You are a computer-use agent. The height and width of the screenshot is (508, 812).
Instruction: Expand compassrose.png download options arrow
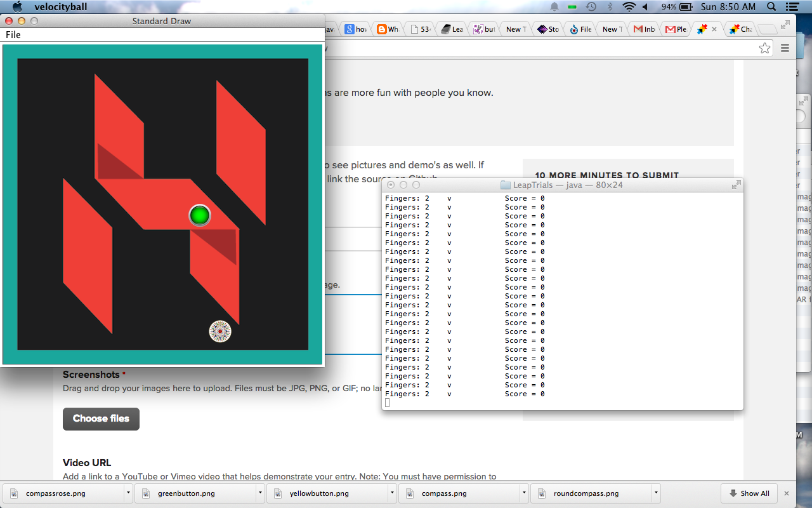coord(129,493)
